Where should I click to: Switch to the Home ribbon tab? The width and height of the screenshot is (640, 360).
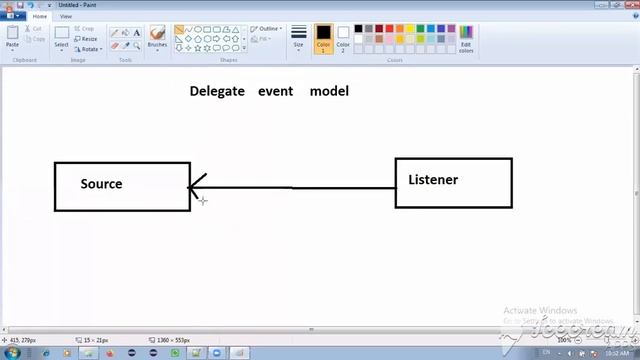(40, 16)
